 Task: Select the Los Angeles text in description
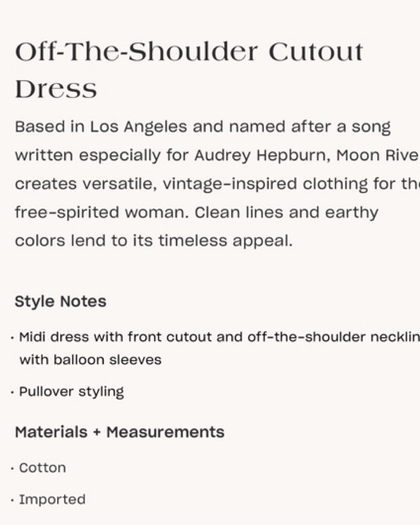coord(138,127)
